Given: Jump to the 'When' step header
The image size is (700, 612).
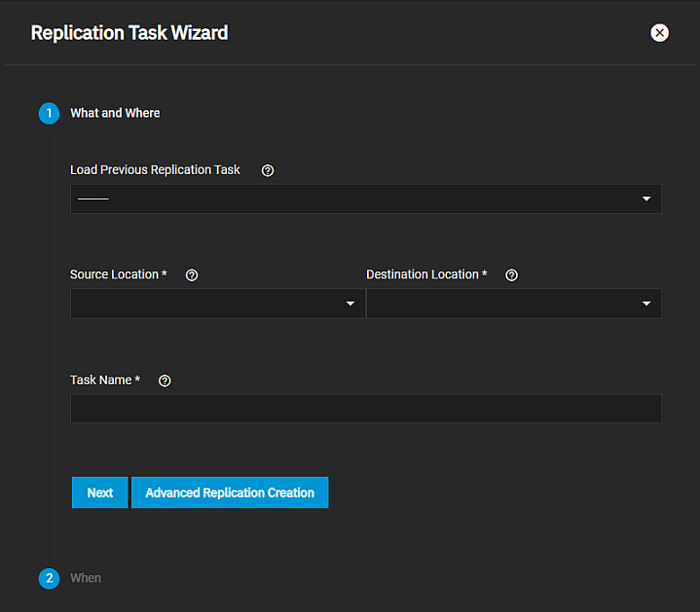Looking at the screenshot, I should point(86,579).
